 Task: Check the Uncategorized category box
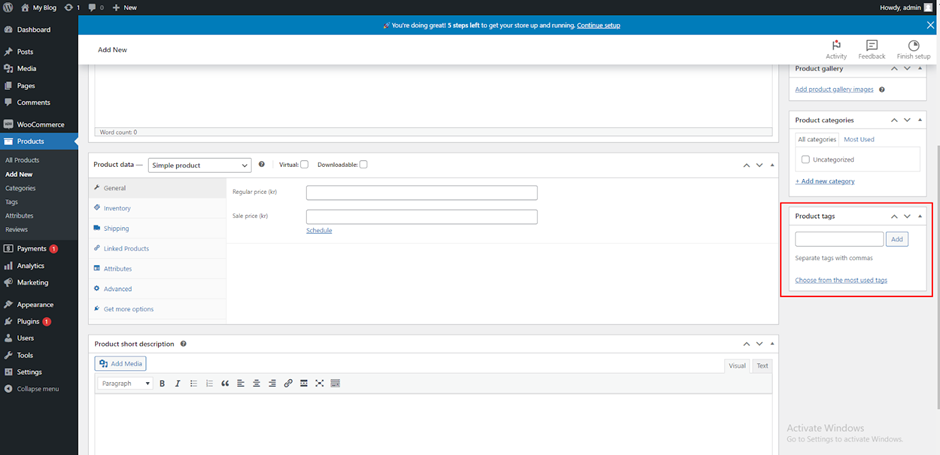805,160
